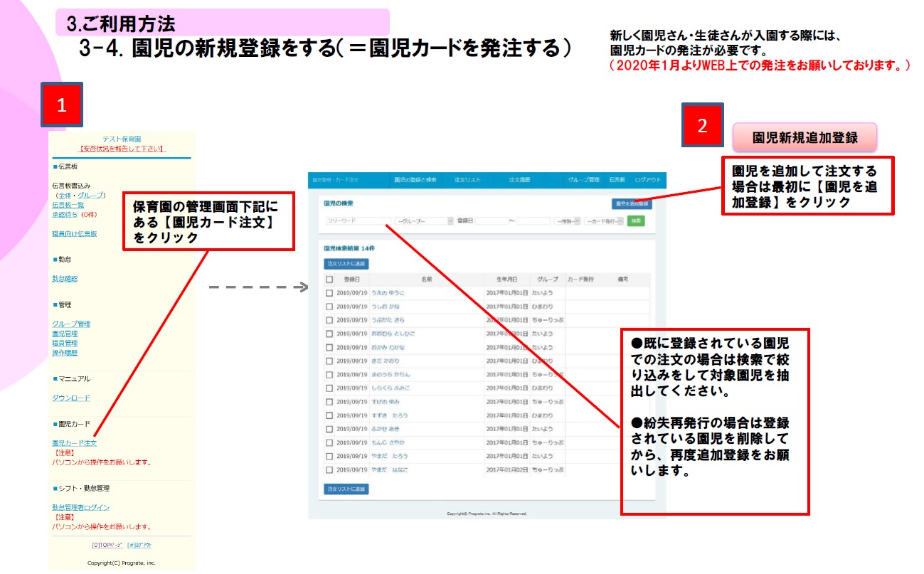
Task: Click the ダウンロード manual link
Action: click(71, 398)
